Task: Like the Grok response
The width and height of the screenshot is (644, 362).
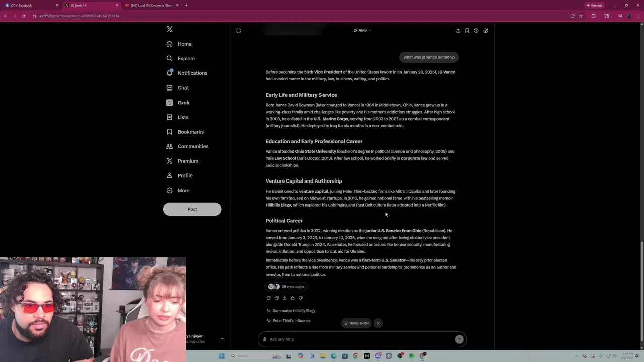Action: tap(293, 298)
